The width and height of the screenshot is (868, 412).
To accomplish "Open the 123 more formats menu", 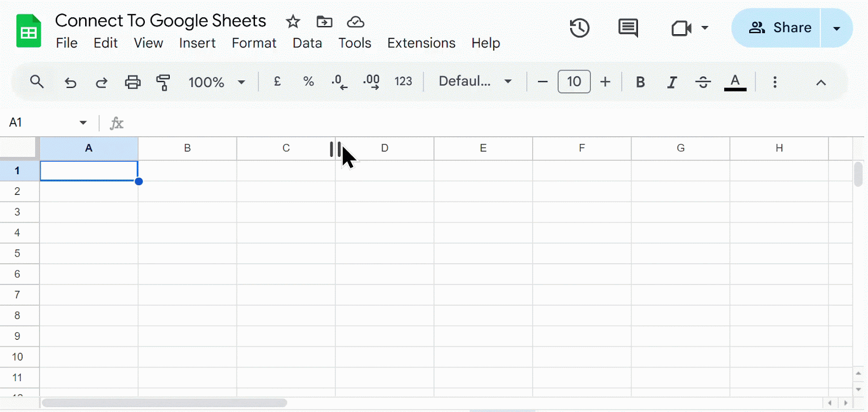I will pyautogui.click(x=403, y=81).
